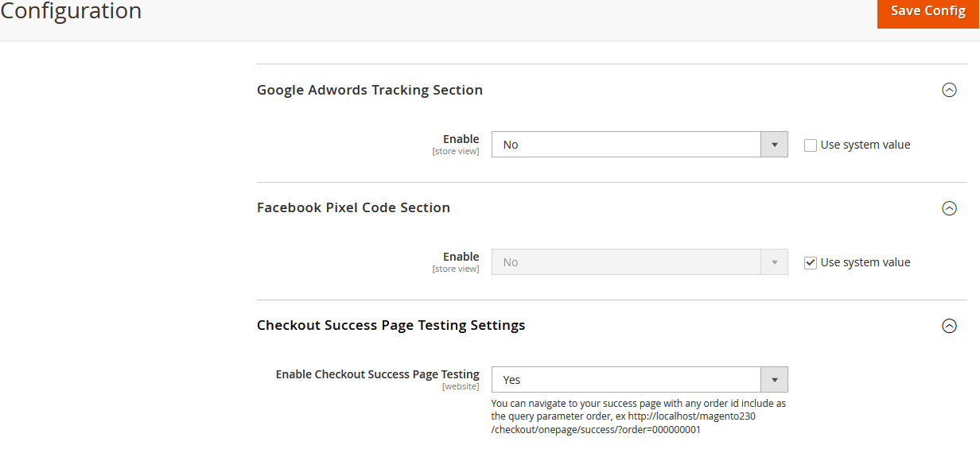Collapse Facebook Pixel Code Section chevron icon
This screenshot has width=980, height=453.
[x=949, y=208]
